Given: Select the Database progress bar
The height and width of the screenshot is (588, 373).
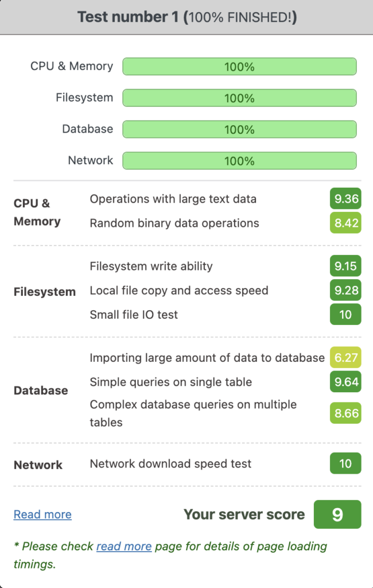Looking at the screenshot, I should click(239, 129).
